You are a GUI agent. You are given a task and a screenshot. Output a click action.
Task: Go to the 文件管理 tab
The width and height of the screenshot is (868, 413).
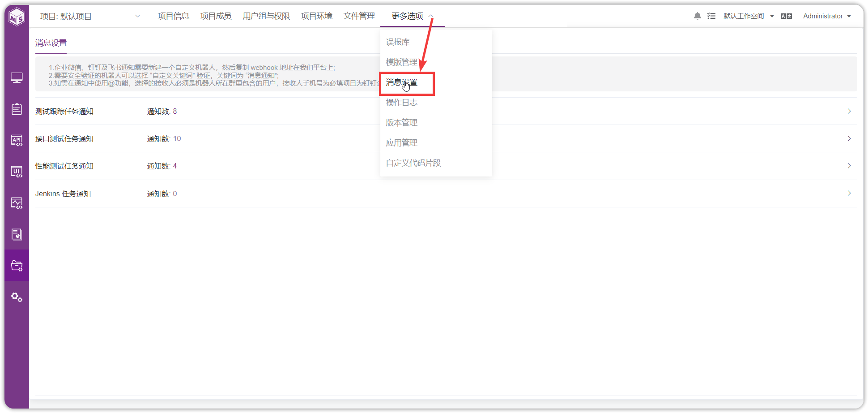click(x=359, y=16)
